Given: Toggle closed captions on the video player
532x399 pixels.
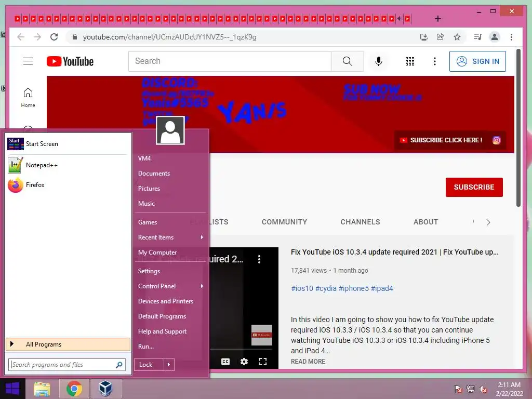Looking at the screenshot, I should pos(225,362).
